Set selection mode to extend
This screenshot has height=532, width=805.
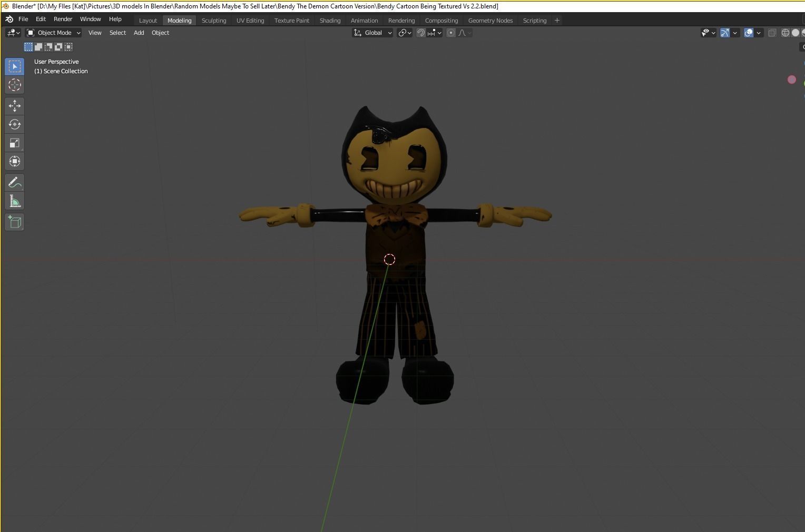point(38,47)
